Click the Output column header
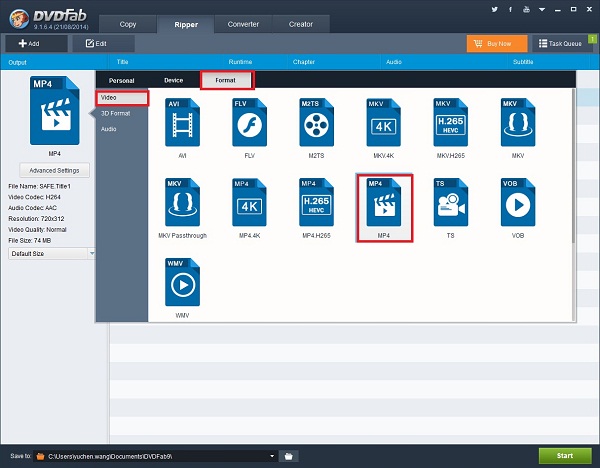600x468 pixels. pyautogui.click(x=18, y=62)
